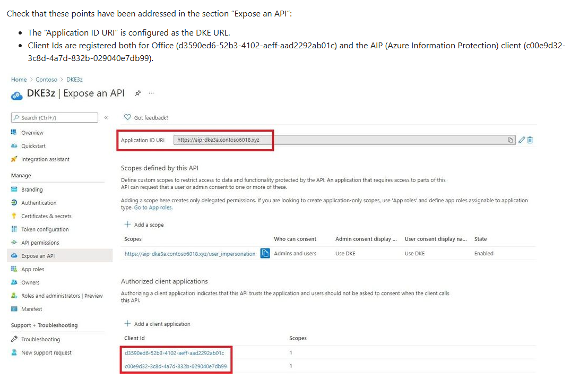Image resolution: width=588 pixels, height=388 pixels.
Task: Edit the Application ID URI
Action: click(x=521, y=140)
